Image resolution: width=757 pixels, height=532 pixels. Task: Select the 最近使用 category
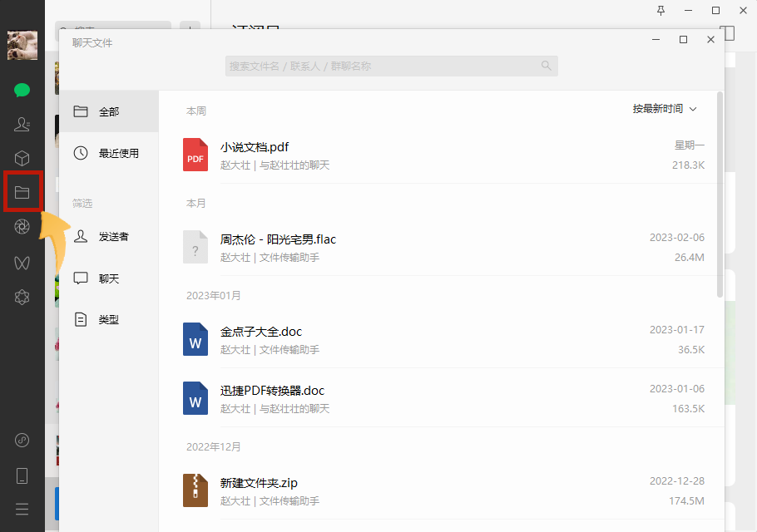click(x=109, y=153)
